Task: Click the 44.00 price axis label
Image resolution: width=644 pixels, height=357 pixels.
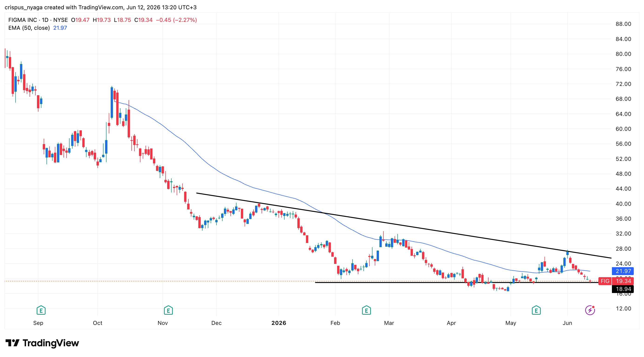Action: tap(623, 189)
